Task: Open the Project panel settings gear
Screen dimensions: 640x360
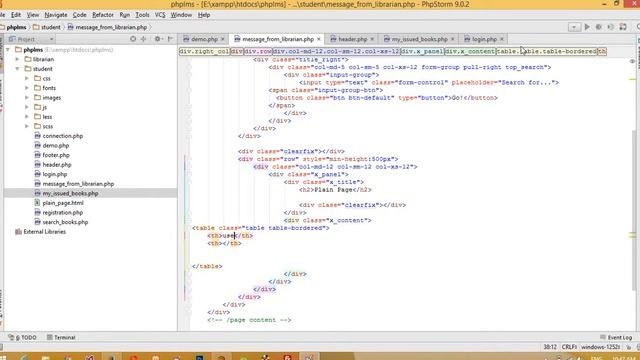Action: pos(158,39)
